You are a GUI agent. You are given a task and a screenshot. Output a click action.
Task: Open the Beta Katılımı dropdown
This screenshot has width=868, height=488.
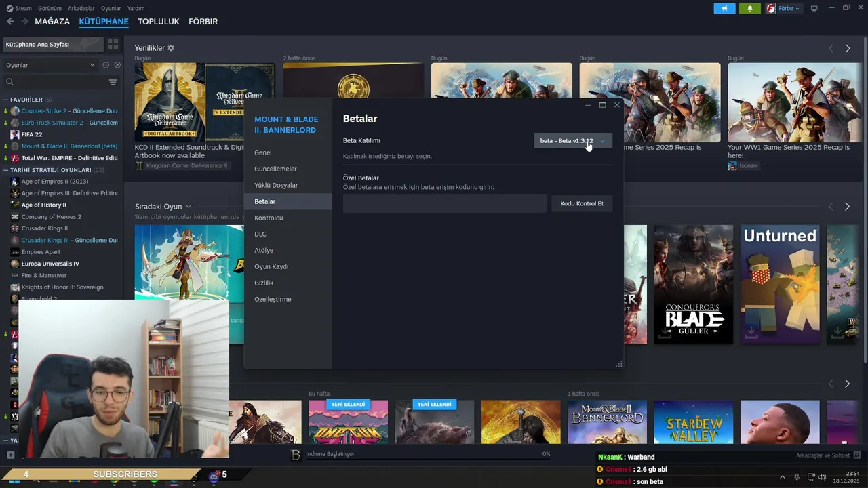click(573, 140)
